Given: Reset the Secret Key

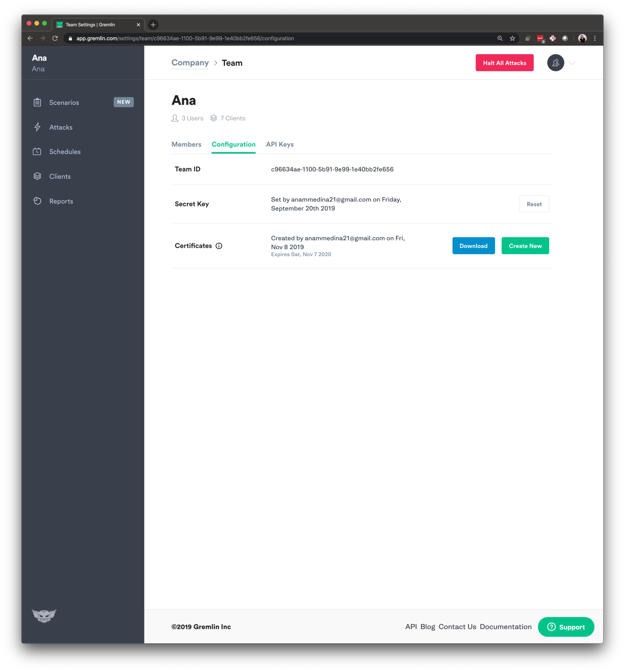Looking at the screenshot, I should point(534,204).
